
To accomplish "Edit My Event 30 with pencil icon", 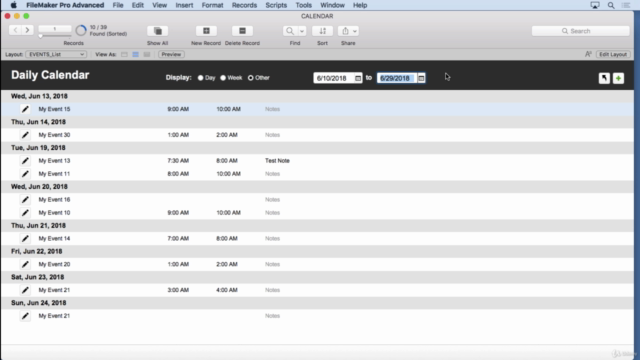I will coord(25,135).
